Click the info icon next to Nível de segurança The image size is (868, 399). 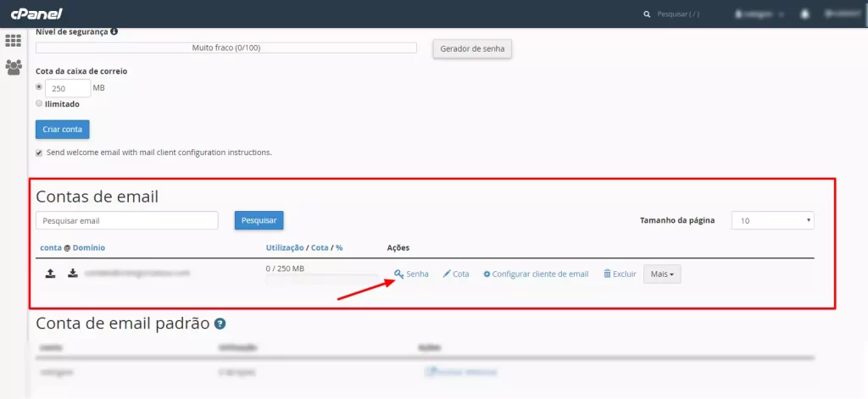click(x=114, y=31)
